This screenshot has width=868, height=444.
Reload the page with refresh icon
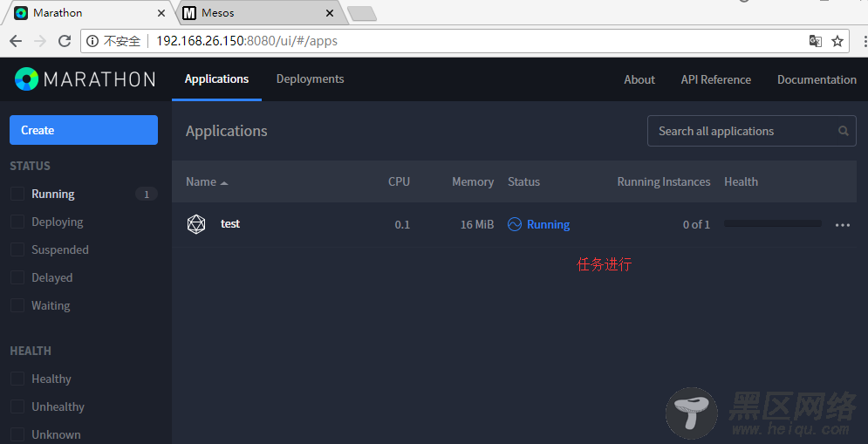tap(65, 41)
